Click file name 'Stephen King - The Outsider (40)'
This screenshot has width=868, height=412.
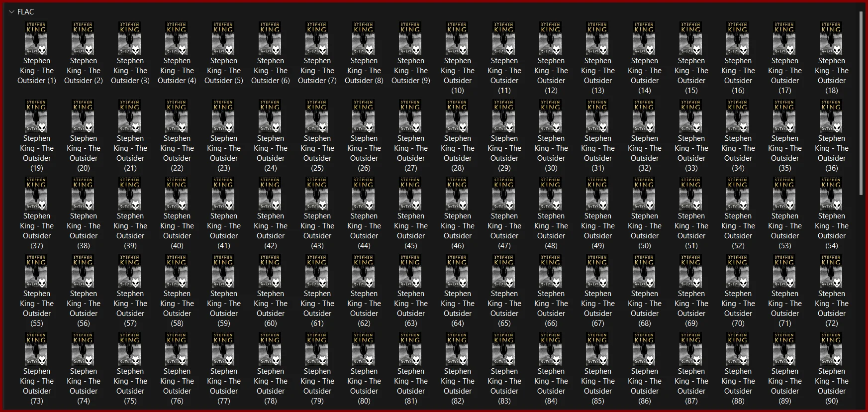click(177, 231)
